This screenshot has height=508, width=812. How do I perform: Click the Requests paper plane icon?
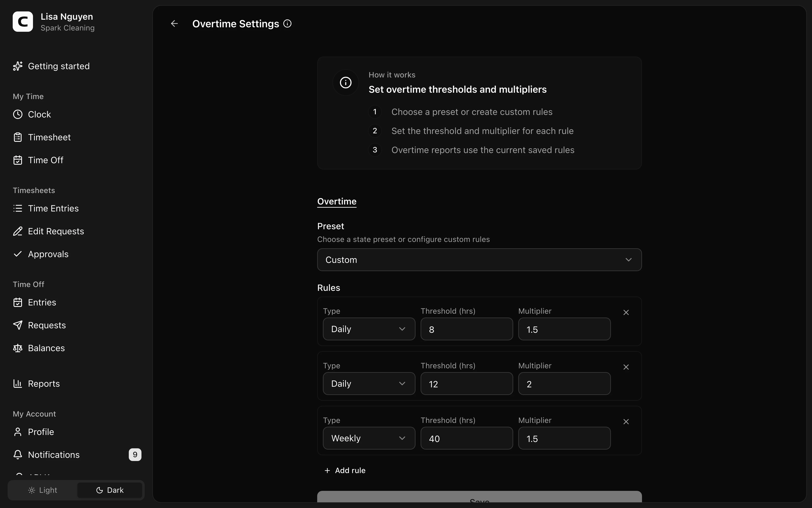coord(18,325)
